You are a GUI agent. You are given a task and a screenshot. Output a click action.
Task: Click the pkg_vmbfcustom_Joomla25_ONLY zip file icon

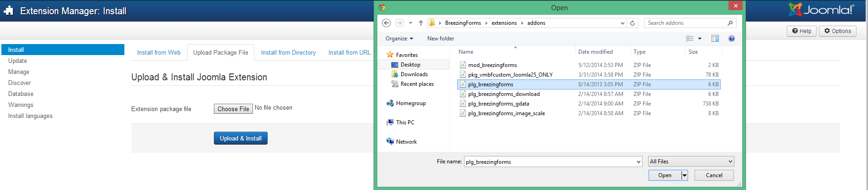coord(463,75)
